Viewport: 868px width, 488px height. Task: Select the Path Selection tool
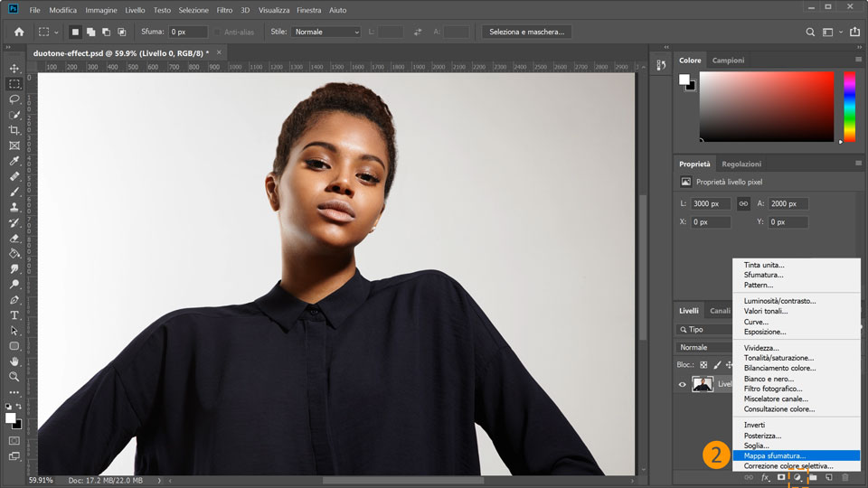tap(14, 331)
